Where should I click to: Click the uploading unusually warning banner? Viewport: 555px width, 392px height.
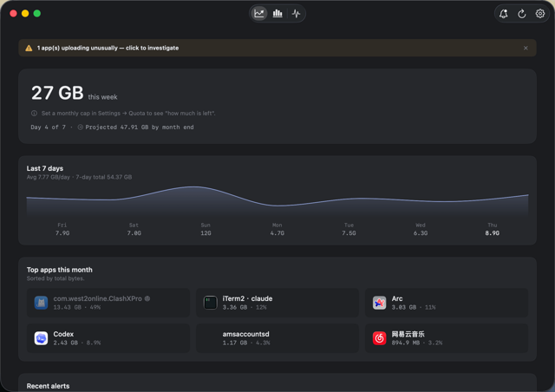[277, 48]
